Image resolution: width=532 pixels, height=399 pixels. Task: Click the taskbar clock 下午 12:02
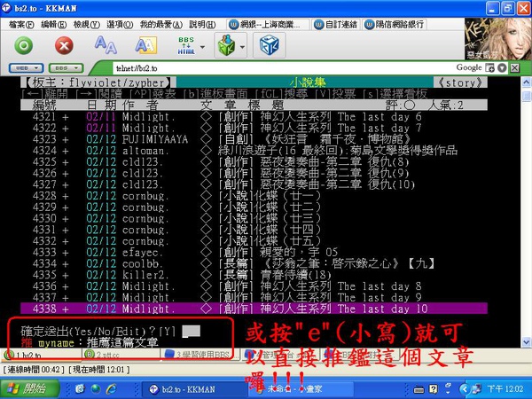pyautogui.click(x=505, y=389)
